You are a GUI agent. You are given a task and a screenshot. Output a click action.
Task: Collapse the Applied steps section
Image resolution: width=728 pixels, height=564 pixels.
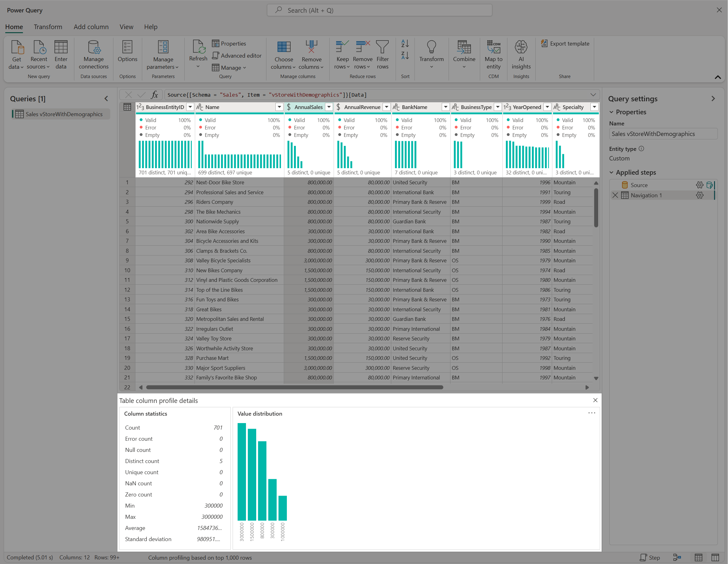click(x=611, y=172)
